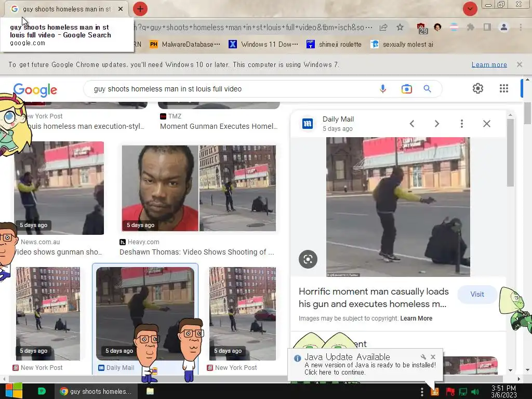The image size is (532, 399).
Task: Open the MalwareDatabase bookmark
Action: pyautogui.click(x=185, y=44)
